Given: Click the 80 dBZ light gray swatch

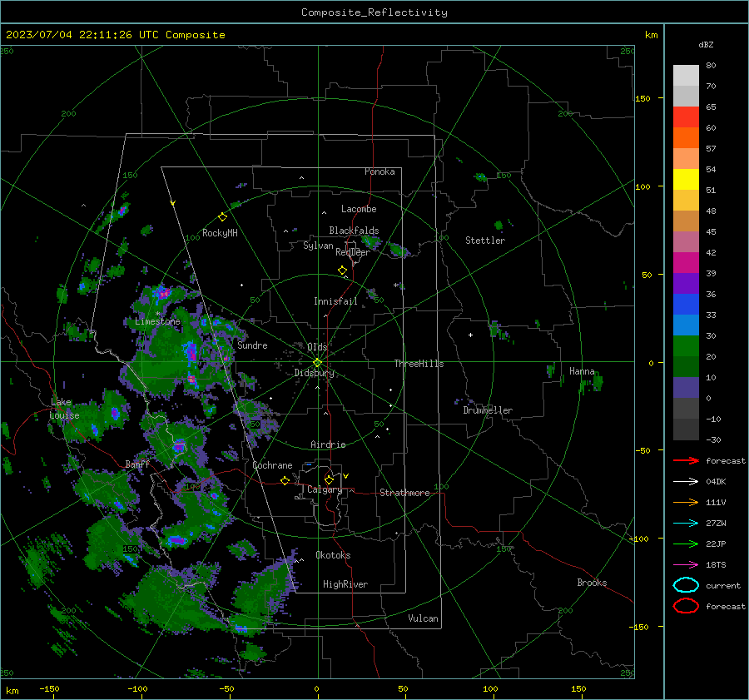Looking at the screenshot, I should [x=686, y=75].
